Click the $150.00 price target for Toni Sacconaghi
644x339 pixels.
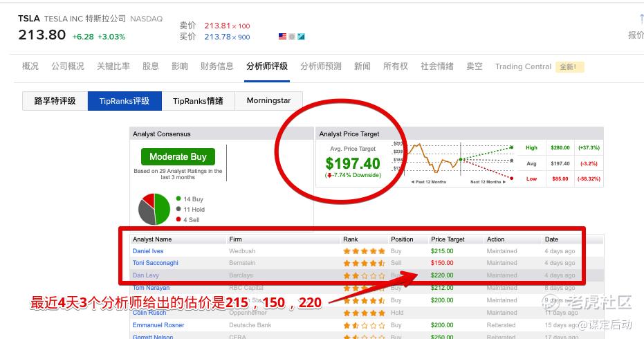point(442,263)
